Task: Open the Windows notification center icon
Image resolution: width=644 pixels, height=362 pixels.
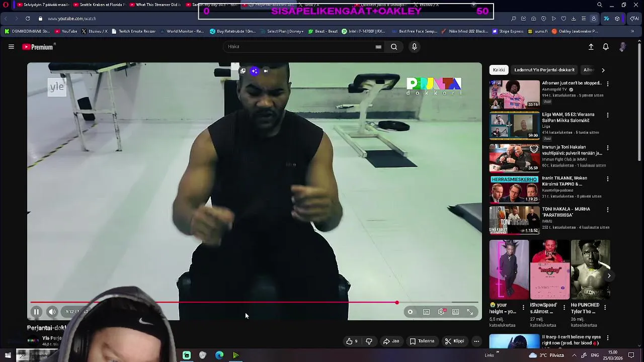Action: click(x=631, y=355)
